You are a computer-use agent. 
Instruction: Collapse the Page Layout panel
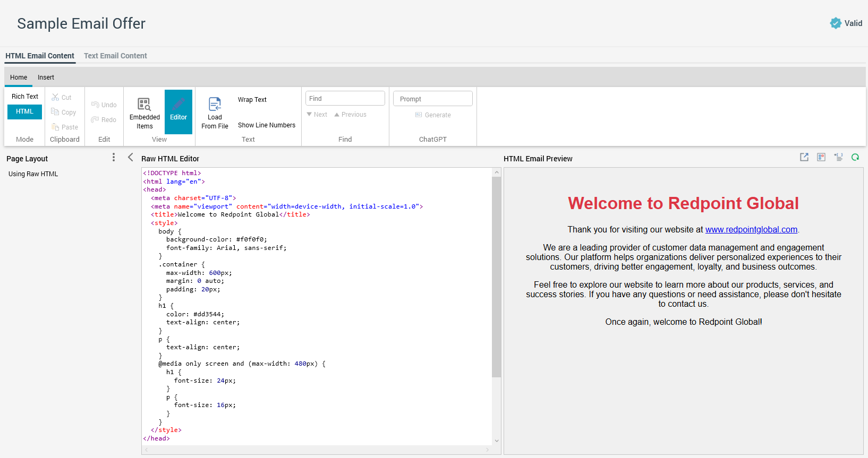131,158
